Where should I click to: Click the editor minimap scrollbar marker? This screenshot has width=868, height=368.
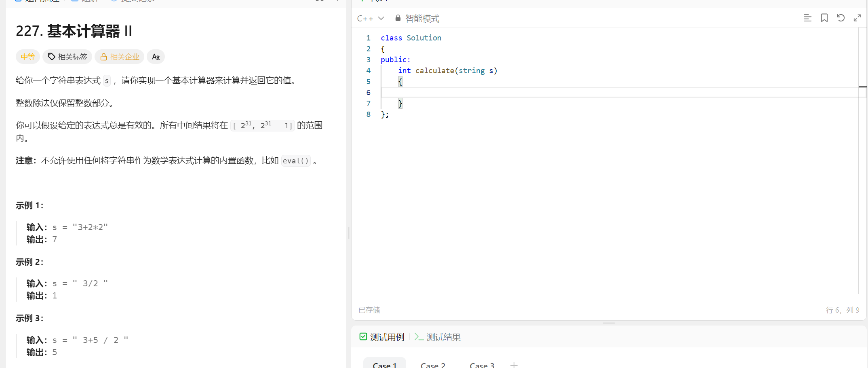coord(863,87)
